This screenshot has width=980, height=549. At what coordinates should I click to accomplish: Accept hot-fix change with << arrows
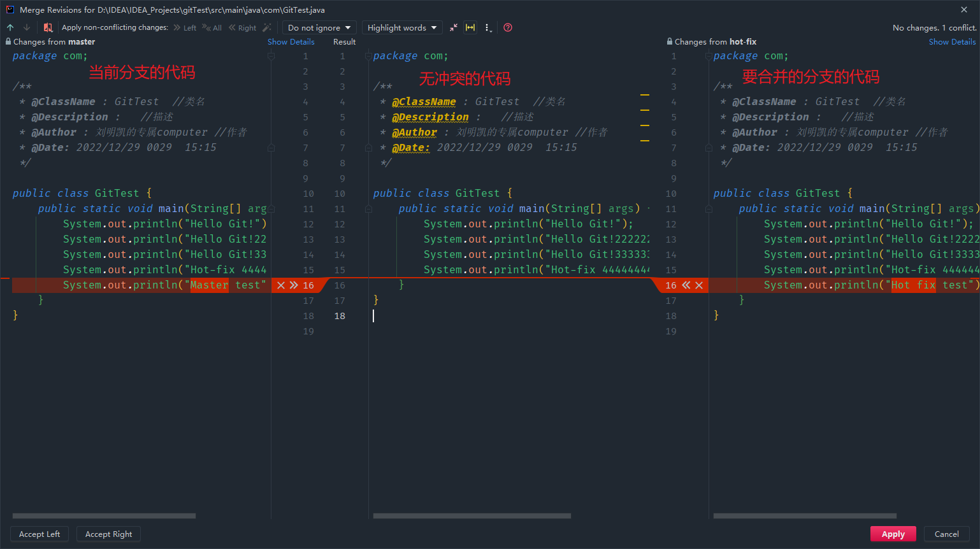pos(686,285)
